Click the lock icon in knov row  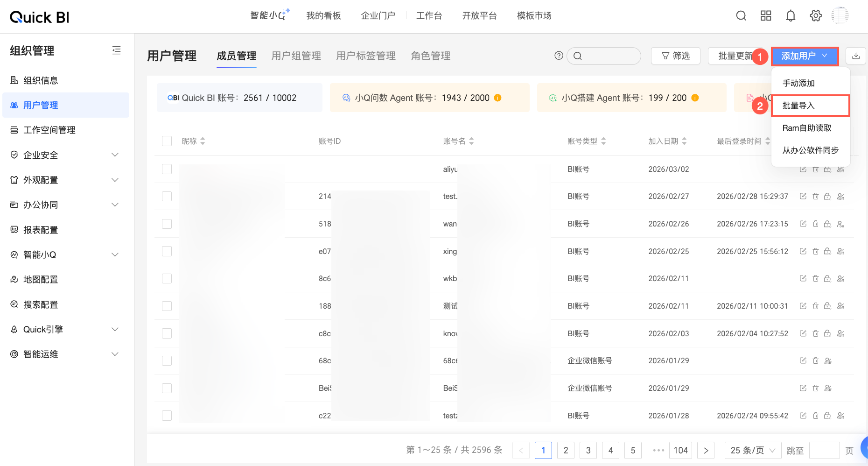827,333
